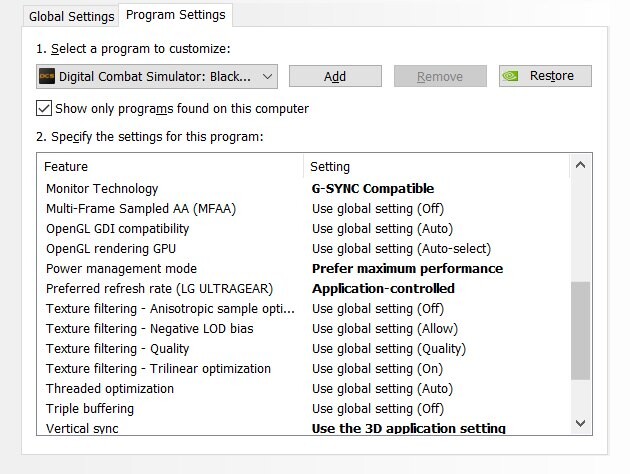The image size is (630, 474).
Task: Toggle Show only programs found checkbox
Action: click(44, 108)
